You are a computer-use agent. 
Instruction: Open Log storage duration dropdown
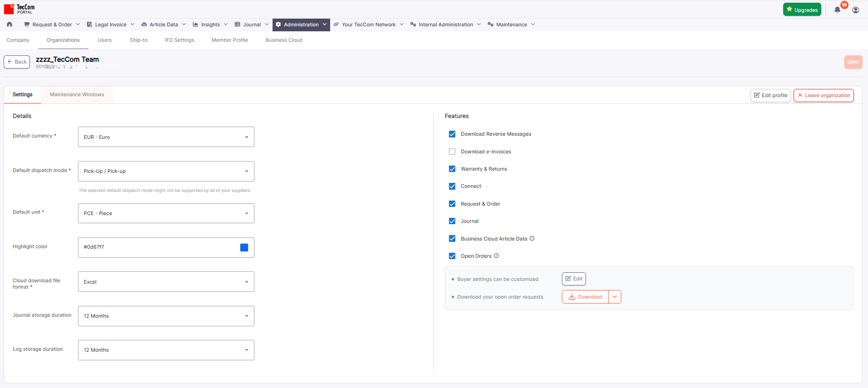[x=166, y=350]
